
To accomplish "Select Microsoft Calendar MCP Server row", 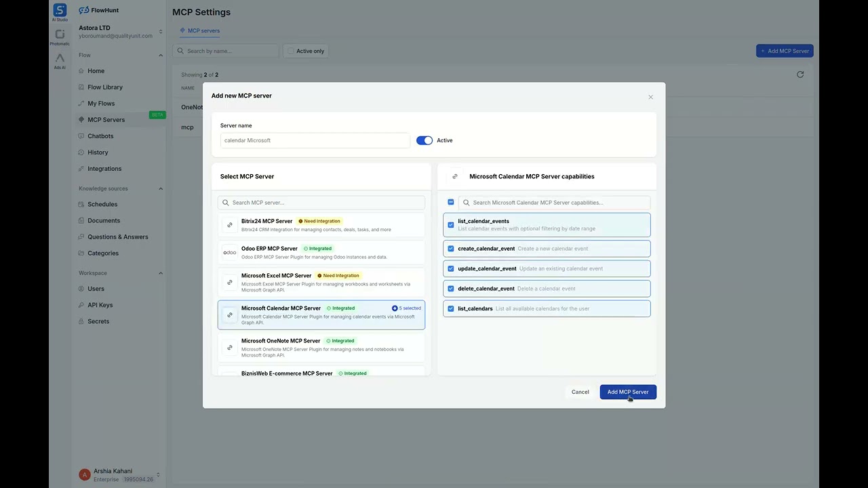I will 321,314.
